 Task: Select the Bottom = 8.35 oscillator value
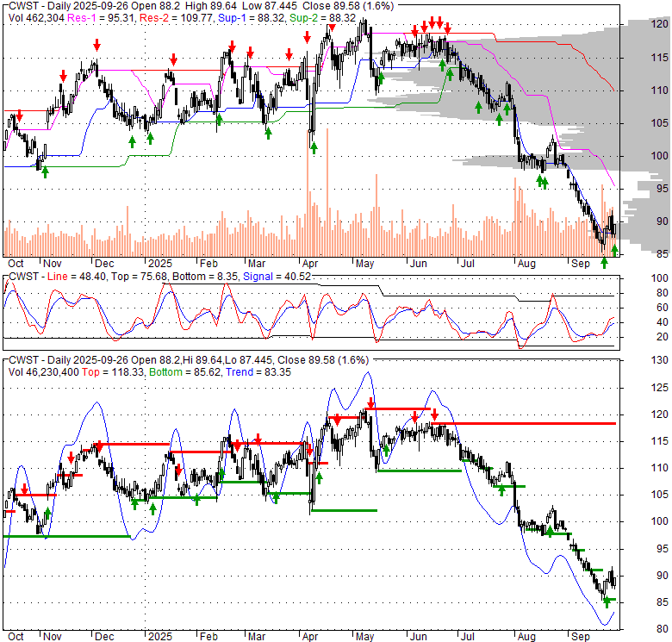205,277
